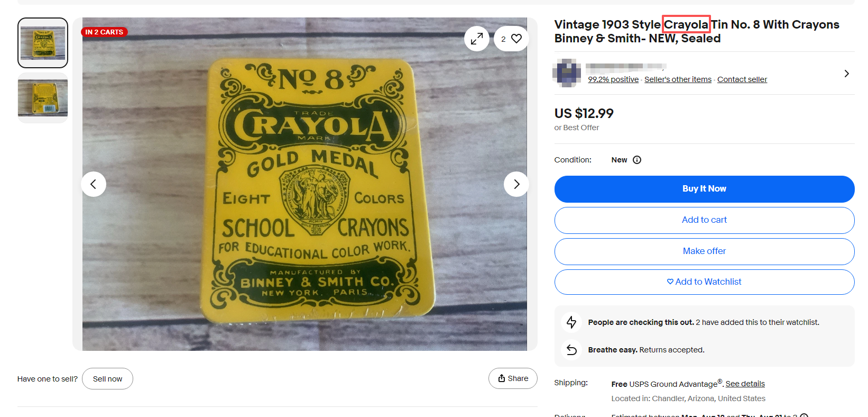Viewport: 868px width, 417px height.
Task: Click the Make offer button
Action: 704,251
